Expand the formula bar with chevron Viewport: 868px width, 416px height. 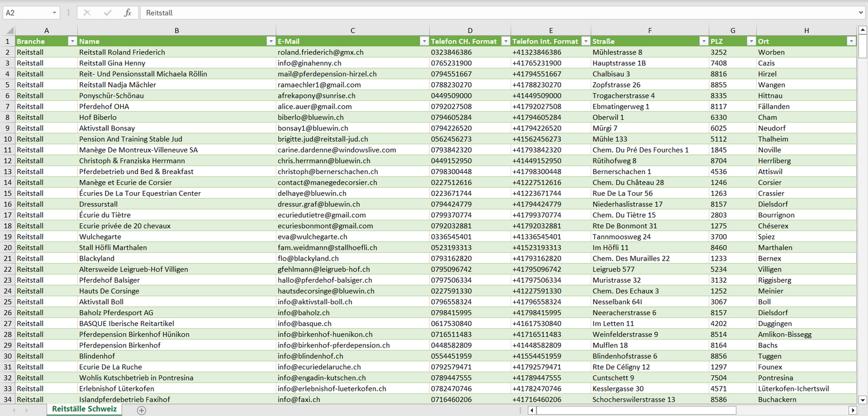click(x=861, y=13)
